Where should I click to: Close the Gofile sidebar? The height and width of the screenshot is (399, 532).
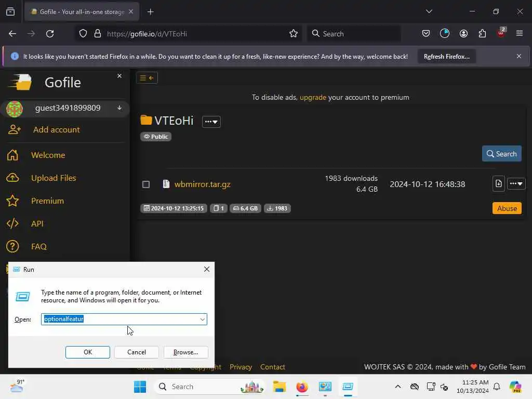[119, 76]
